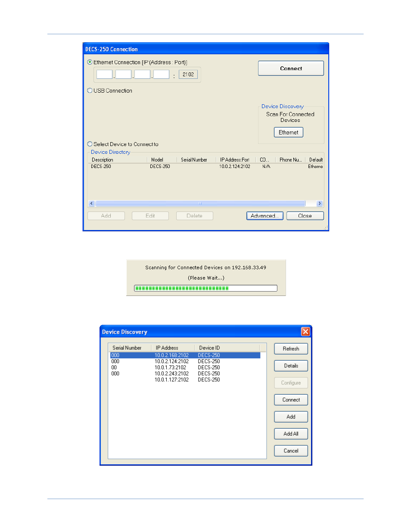Viewport: 411px width, 532px height.
Task: Open the Advanced connection settings
Action: click(265, 216)
